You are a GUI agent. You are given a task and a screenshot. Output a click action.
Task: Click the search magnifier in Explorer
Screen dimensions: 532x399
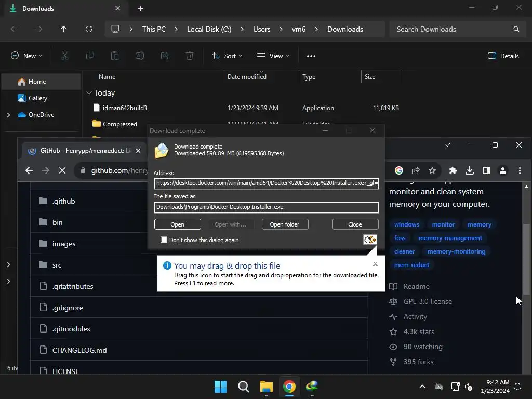(516, 29)
